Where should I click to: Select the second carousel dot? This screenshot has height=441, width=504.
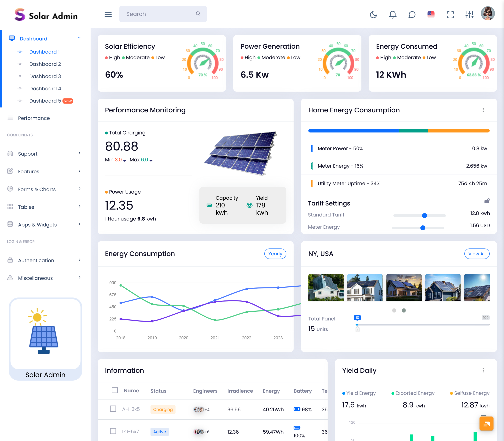tap(404, 311)
